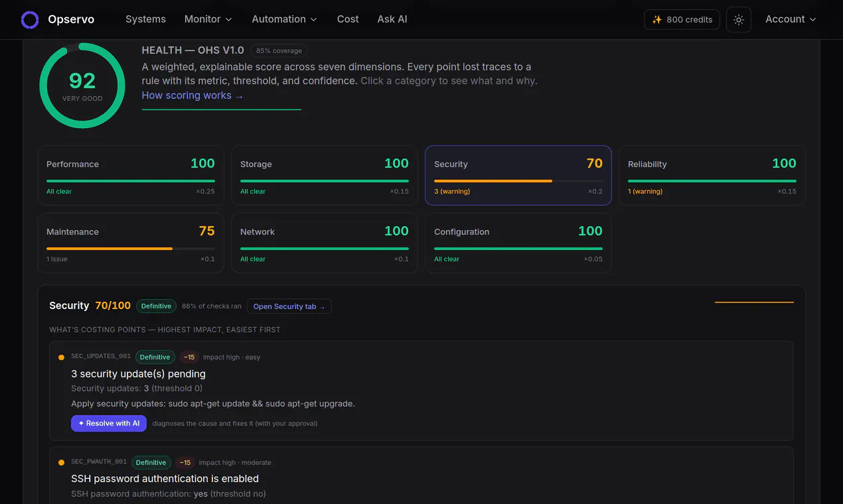Select the Maintenance category card
843x504 pixels.
click(131, 243)
